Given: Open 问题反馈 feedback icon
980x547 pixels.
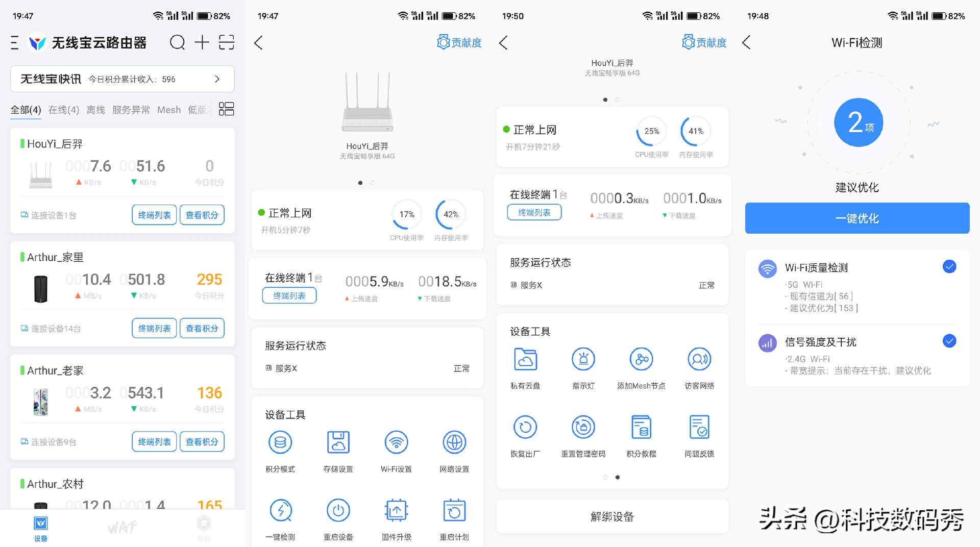Looking at the screenshot, I should coord(699,427).
